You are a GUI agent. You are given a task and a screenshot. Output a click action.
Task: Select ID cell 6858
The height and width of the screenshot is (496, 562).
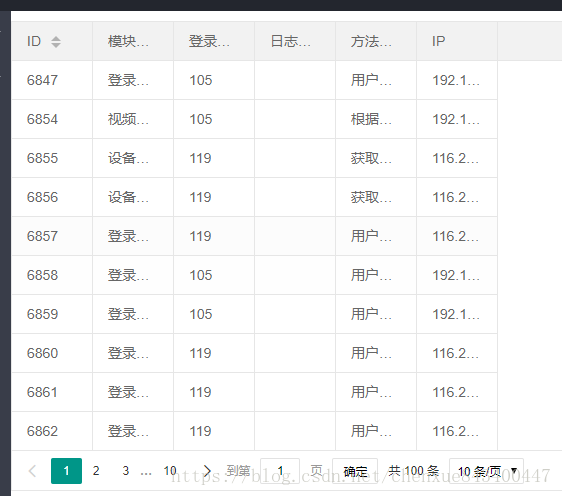pos(52,276)
